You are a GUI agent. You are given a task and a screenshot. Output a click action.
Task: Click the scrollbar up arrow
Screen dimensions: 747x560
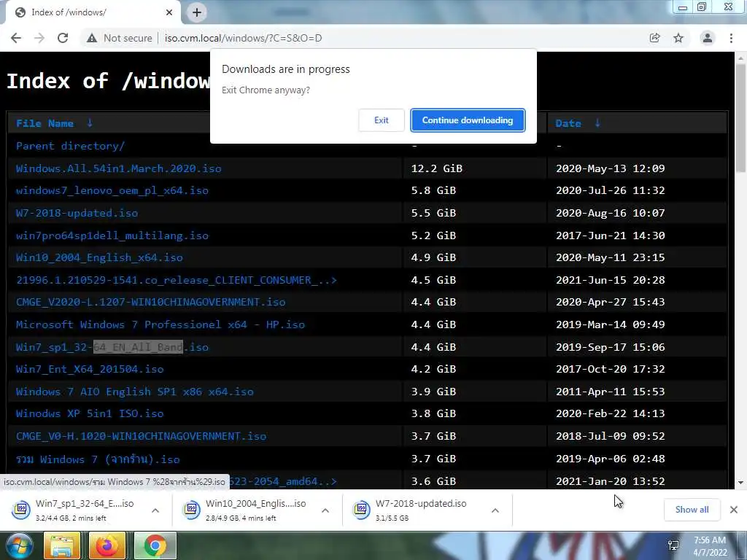(x=741, y=58)
